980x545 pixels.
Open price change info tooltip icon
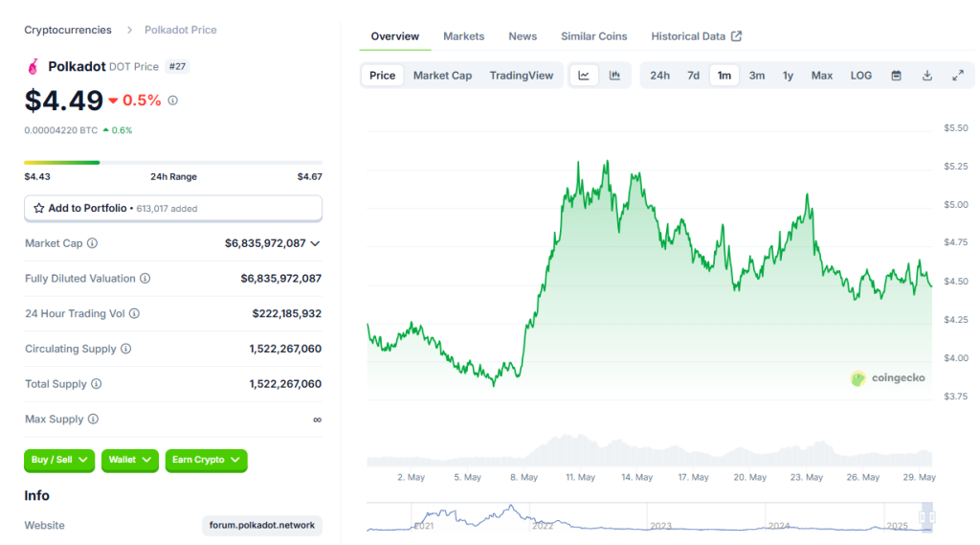pyautogui.click(x=173, y=101)
